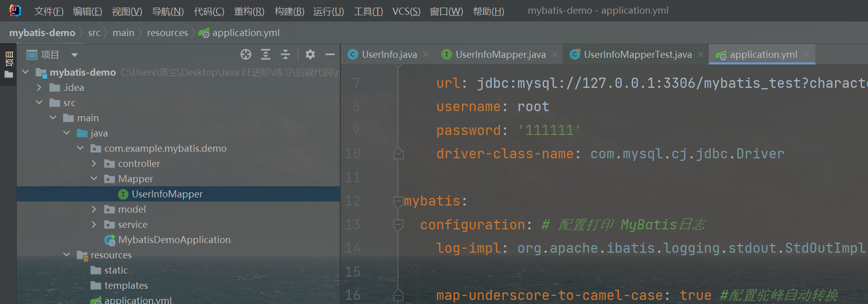
Task: Hide the project panel with minus icon
Action: (330, 54)
